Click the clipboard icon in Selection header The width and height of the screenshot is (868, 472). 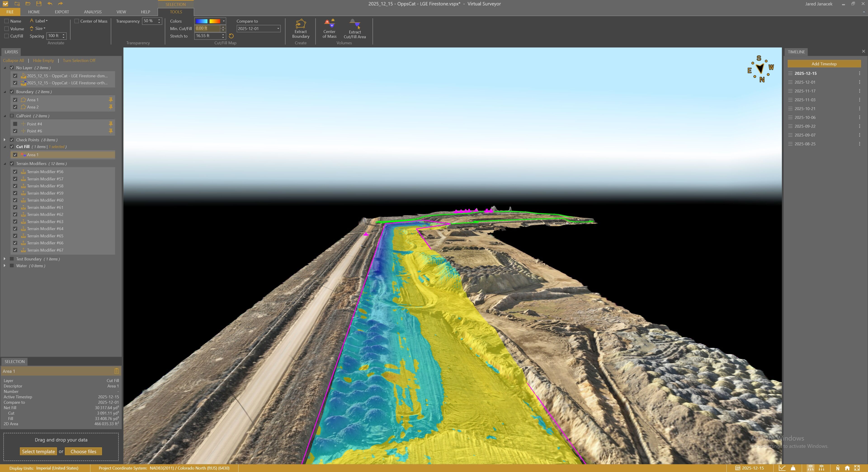pyautogui.click(x=117, y=371)
